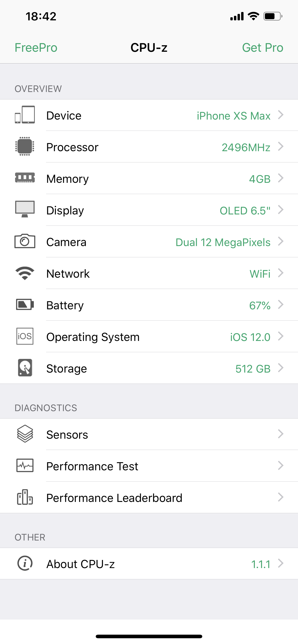Tap the Device phone-and-tablet icon
This screenshot has width=298, height=644.
24,115
